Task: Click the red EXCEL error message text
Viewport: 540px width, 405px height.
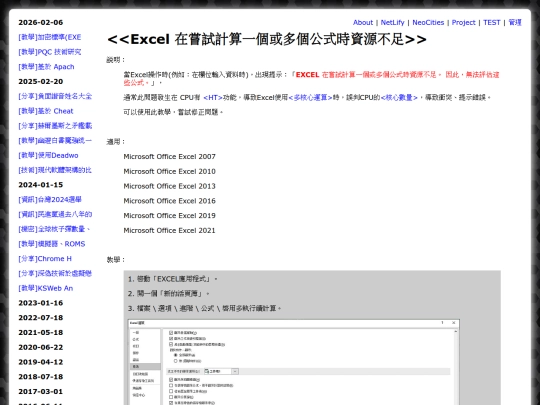Action: [x=311, y=79]
